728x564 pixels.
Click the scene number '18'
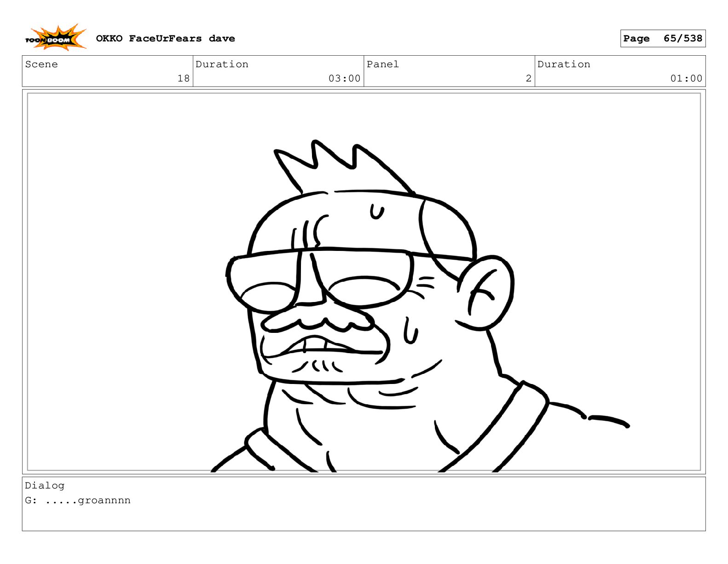point(184,78)
